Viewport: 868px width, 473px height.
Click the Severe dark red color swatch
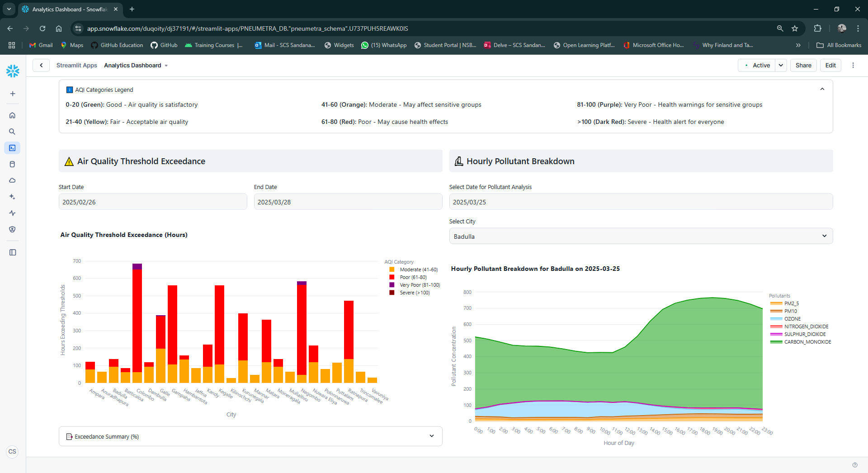(x=391, y=293)
